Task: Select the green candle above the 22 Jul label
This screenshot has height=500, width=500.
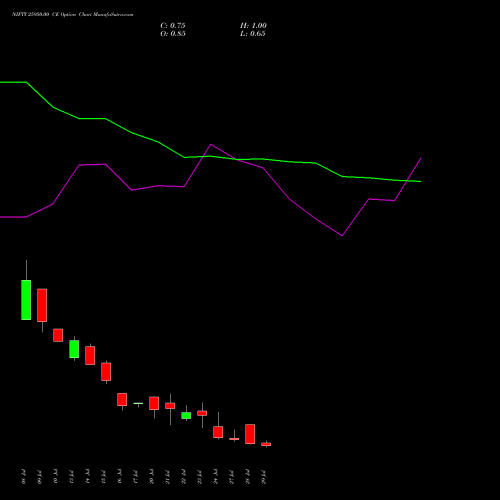Action: coord(186,415)
